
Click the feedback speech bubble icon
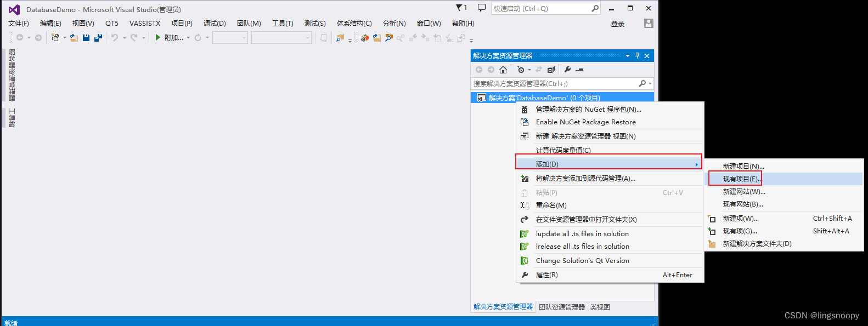point(482,8)
